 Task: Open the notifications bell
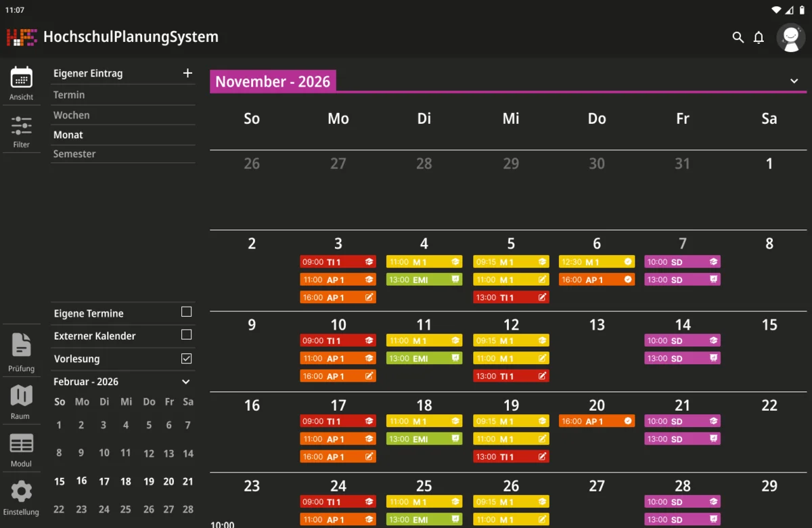pos(759,37)
